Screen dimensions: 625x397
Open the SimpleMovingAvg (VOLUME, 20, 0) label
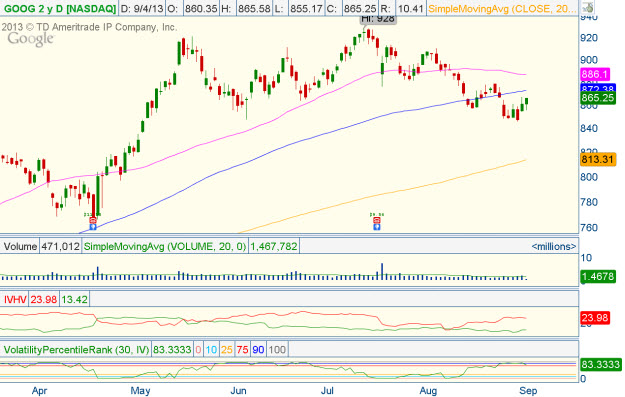click(x=165, y=246)
